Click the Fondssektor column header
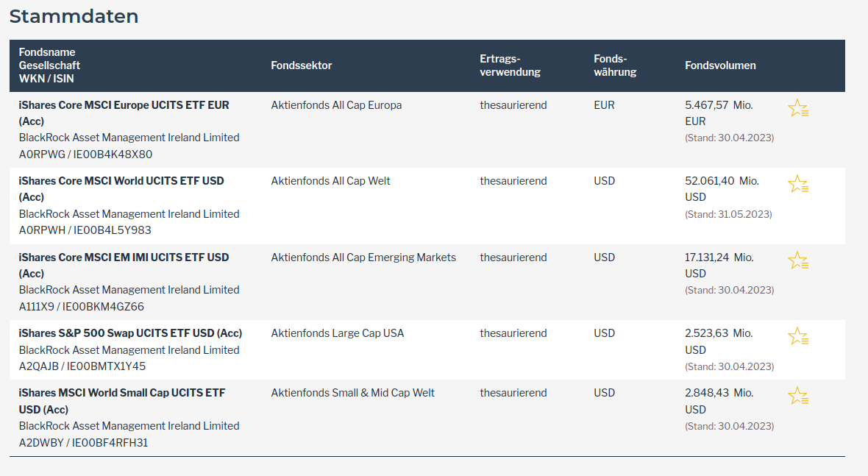 pos(302,65)
